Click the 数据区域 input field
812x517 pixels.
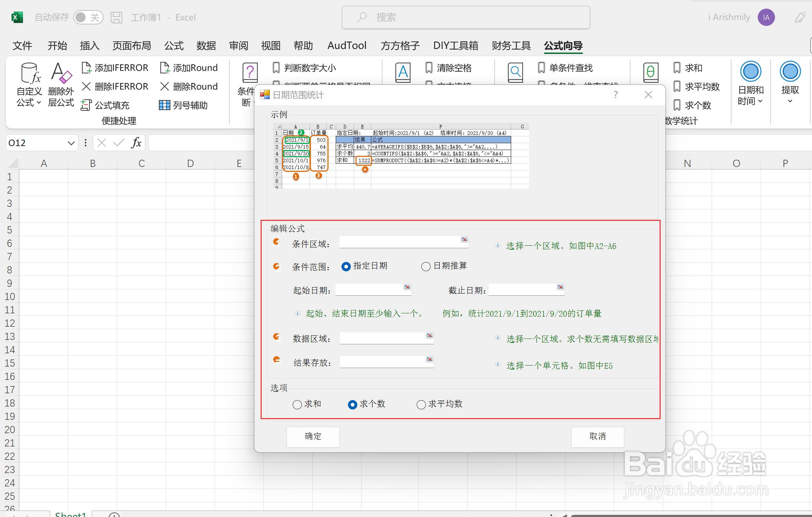pyautogui.click(x=386, y=338)
